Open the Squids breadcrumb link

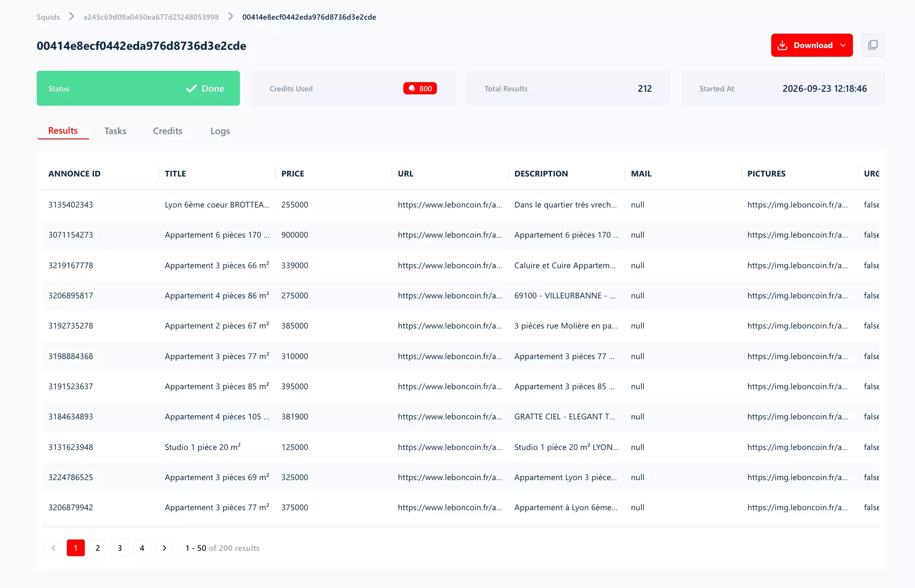tap(49, 17)
